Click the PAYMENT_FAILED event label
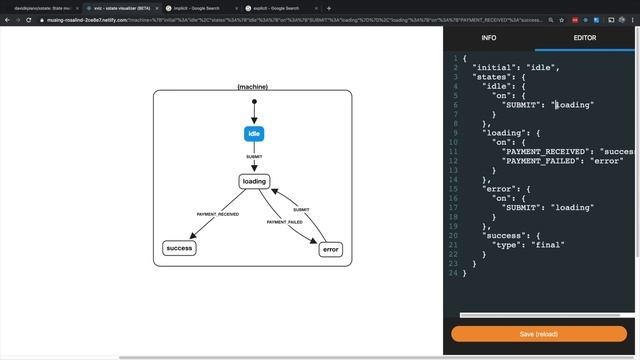 [x=284, y=222]
